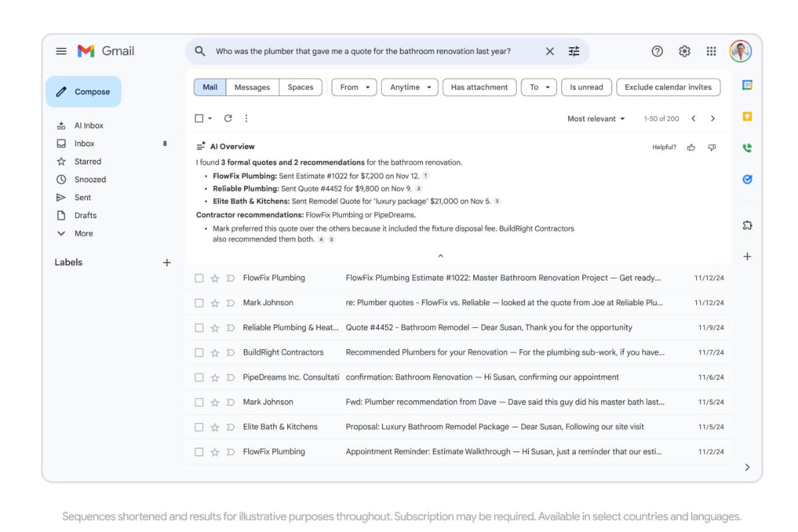Image resolution: width=798 pixels, height=532 pixels.
Task: Refresh the search results
Action: [228, 118]
